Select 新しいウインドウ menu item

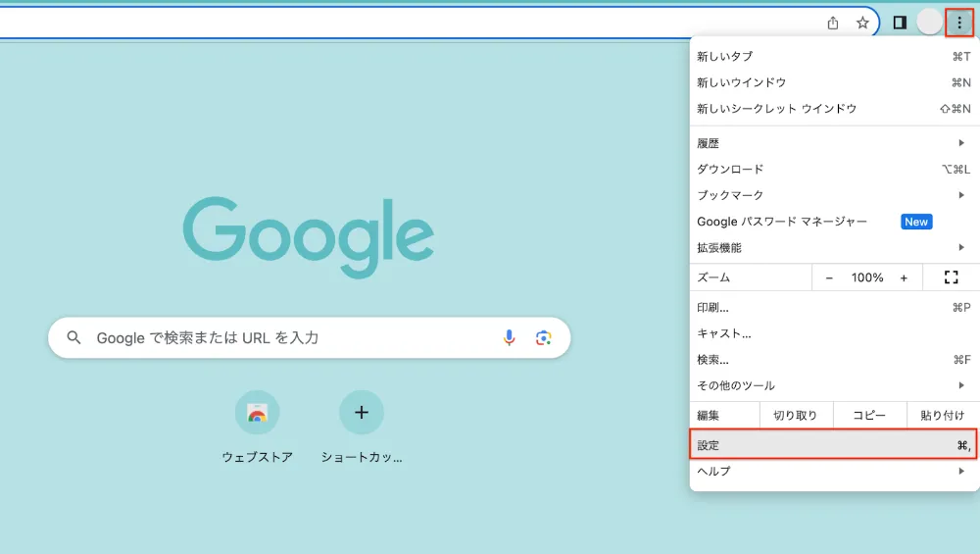coord(834,82)
